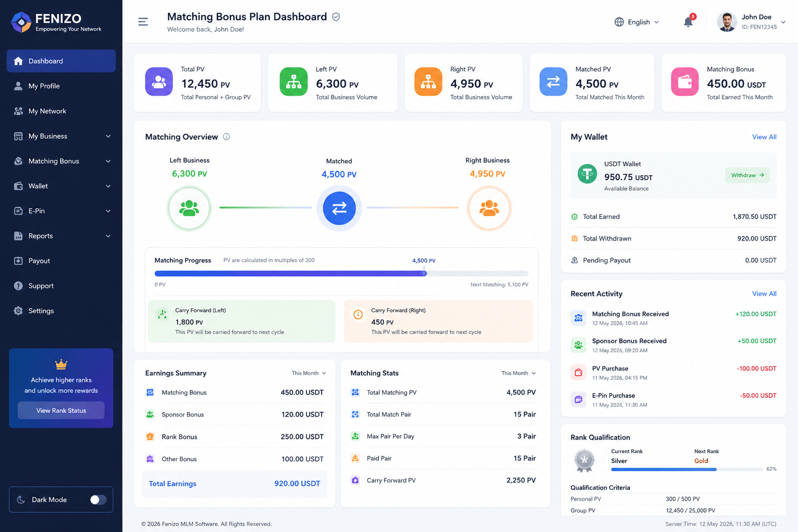Expand the Reports sidebar menu
The height and width of the screenshot is (532, 798).
coord(61,236)
